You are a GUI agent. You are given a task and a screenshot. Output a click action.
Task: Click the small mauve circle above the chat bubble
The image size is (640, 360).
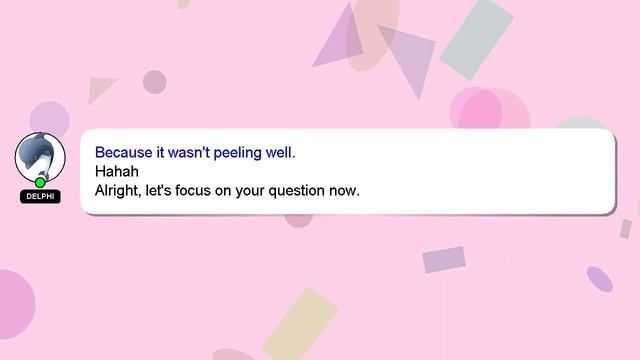155,82
